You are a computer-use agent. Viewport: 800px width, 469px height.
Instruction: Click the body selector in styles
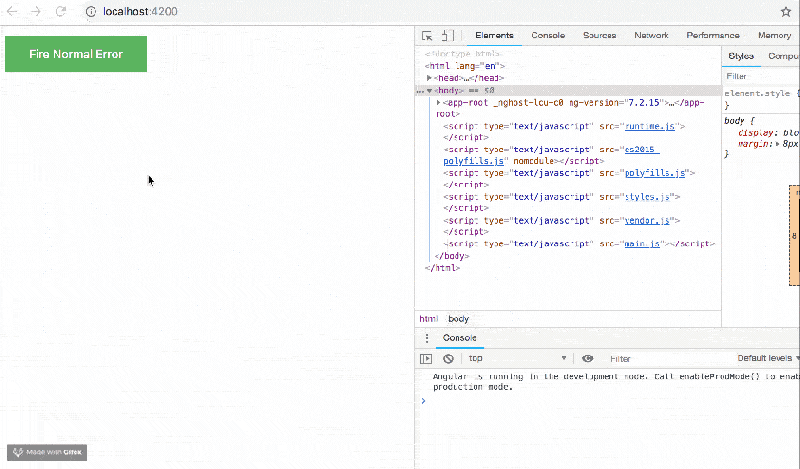pos(734,121)
